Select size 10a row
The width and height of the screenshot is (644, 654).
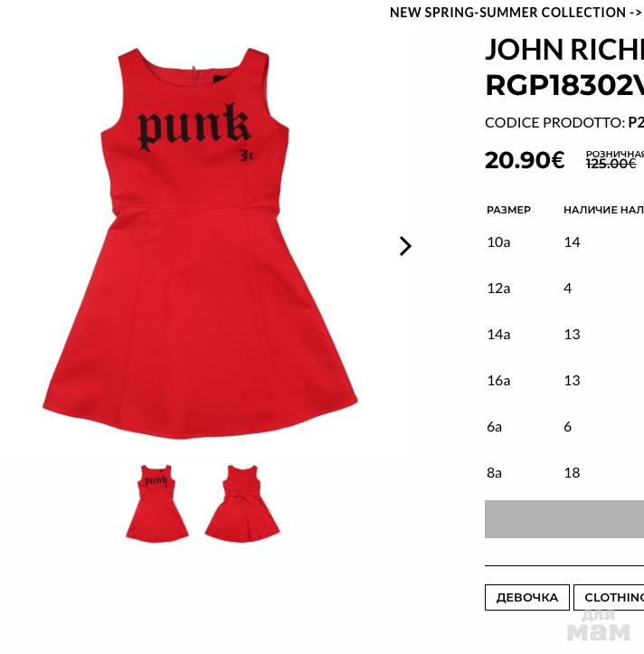point(564,242)
